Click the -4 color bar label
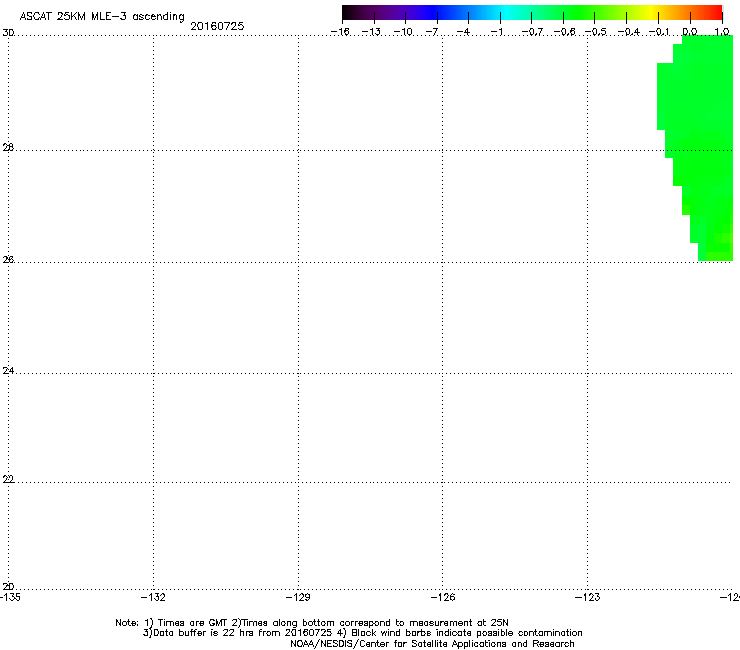 click(463, 32)
